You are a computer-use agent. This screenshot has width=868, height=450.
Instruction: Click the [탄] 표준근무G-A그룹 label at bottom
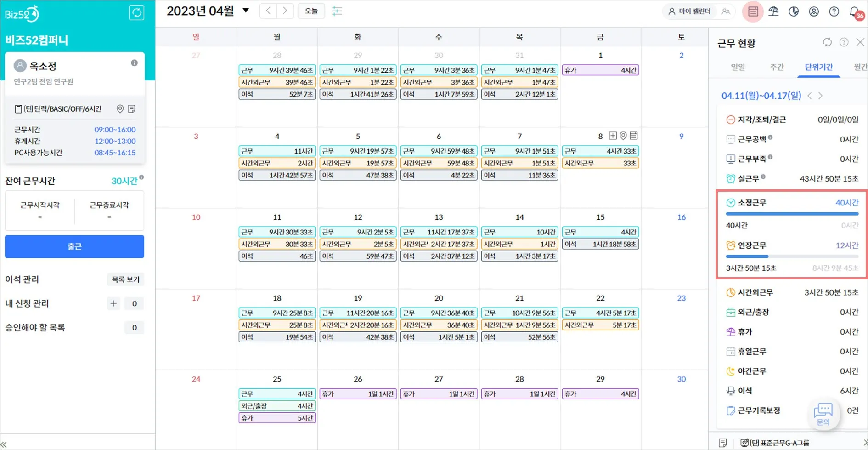click(x=779, y=443)
